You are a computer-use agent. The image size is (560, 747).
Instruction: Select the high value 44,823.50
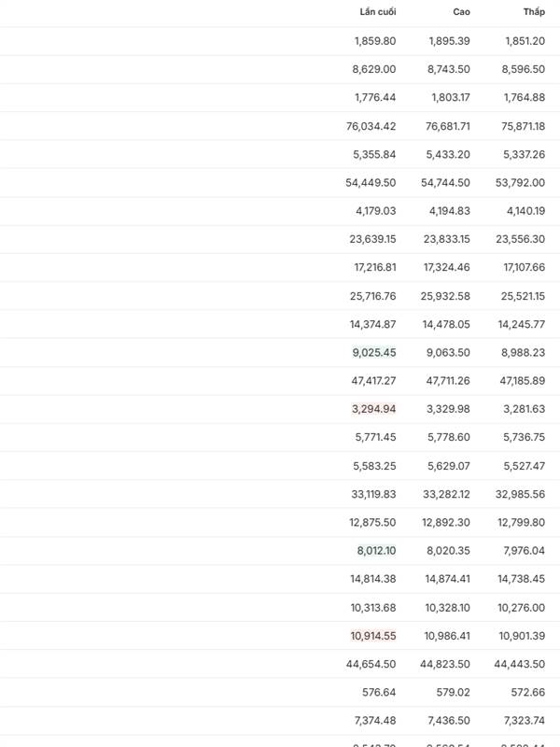coord(445,664)
